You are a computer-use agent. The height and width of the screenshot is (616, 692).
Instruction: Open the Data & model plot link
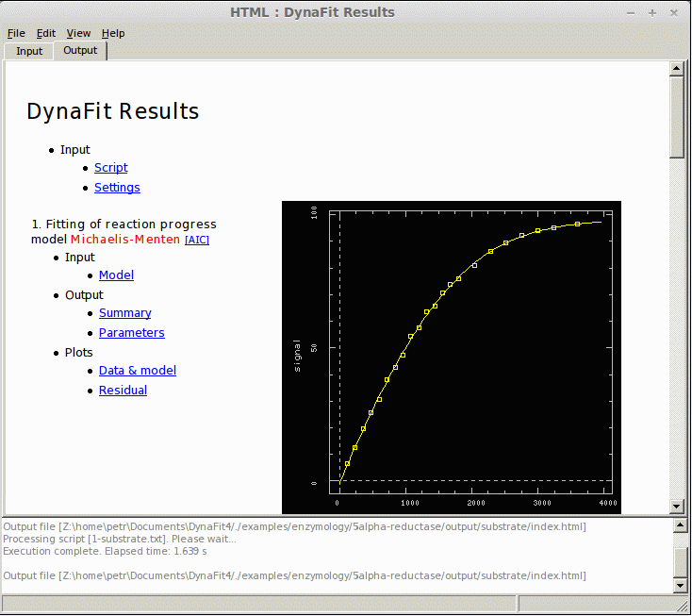tap(138, 370)
